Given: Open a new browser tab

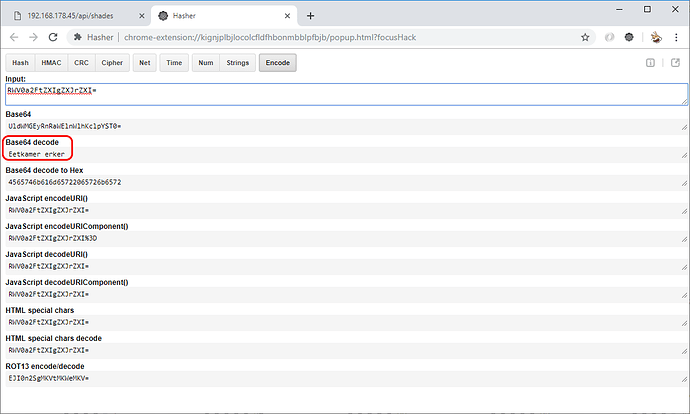Looking at the screenshot, I should 310,16.
